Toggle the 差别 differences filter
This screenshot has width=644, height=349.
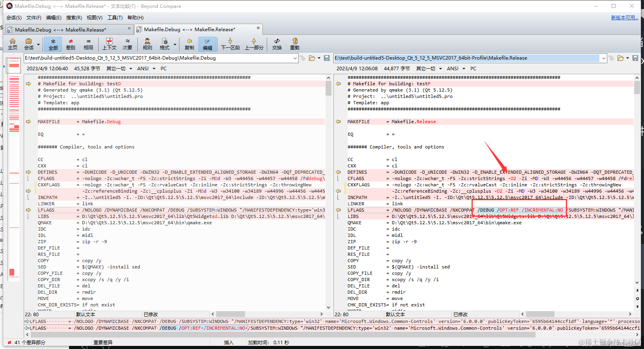(x=71, y=44)
